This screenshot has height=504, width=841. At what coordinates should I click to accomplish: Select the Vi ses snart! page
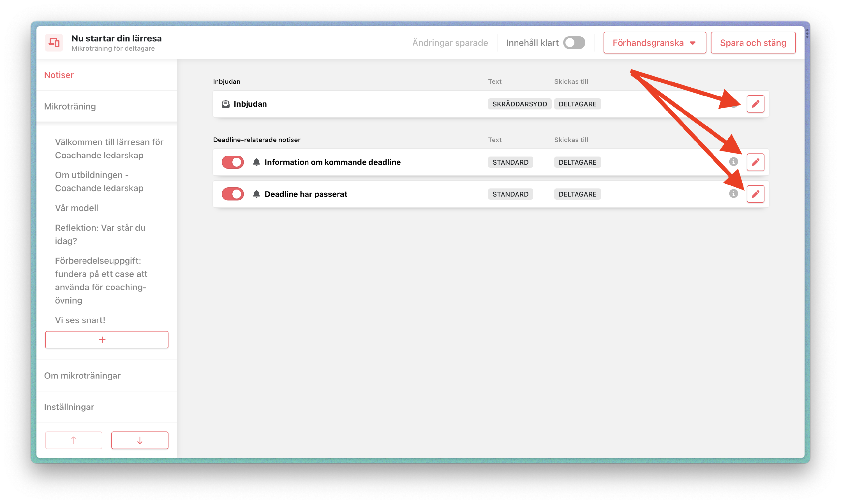click(80, 320)
